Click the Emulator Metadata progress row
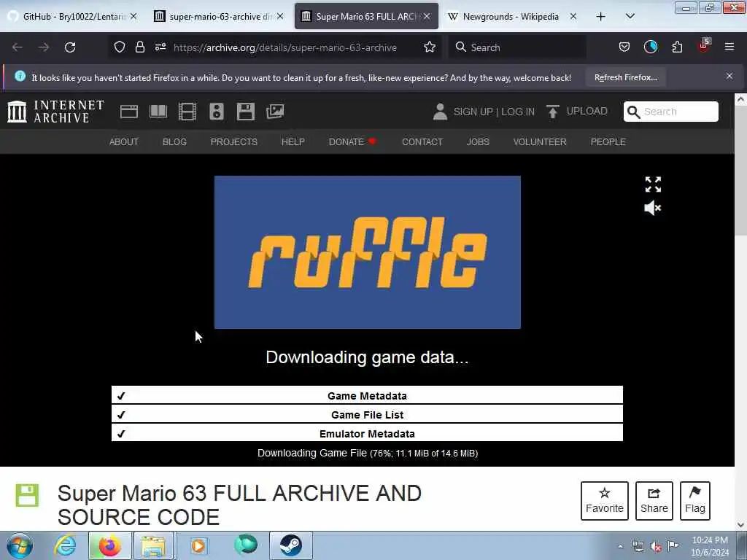Image resolution: width=747 pixels, height=560 pixels. (367, 433)
